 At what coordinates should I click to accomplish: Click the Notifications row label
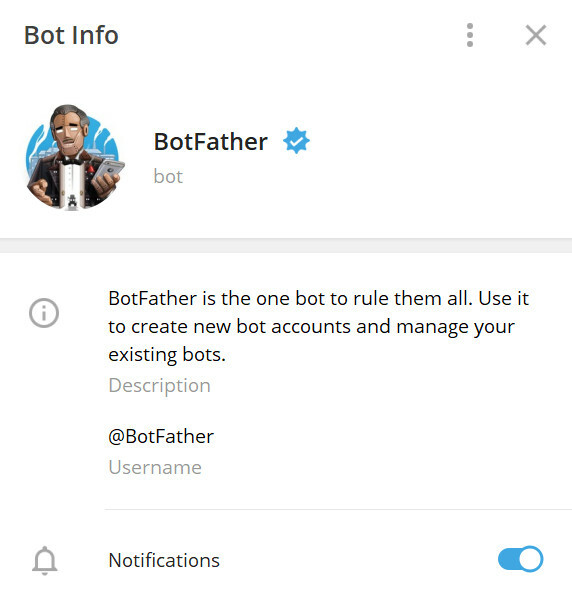(164, 560)
